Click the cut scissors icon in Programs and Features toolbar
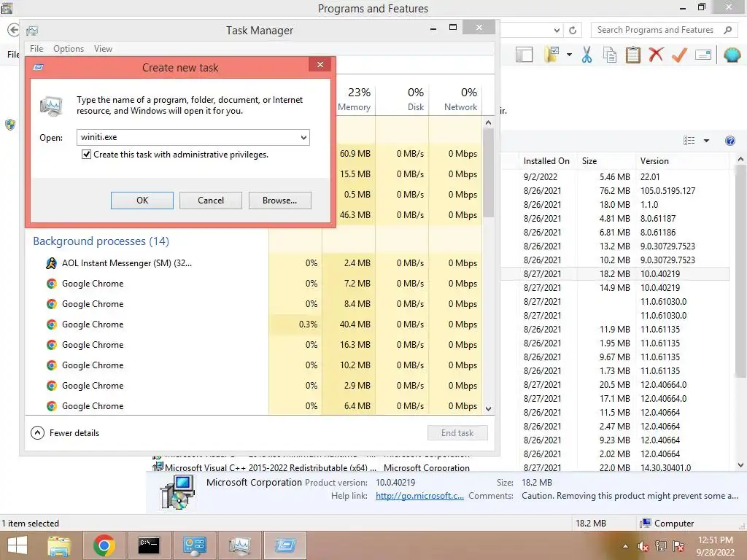 [x=587, y=55]
